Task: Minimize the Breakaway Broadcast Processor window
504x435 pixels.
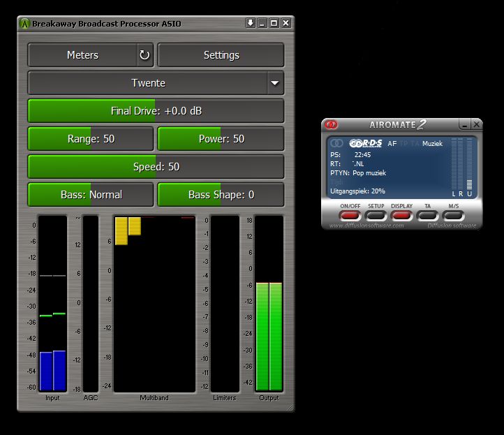Action: pyautogui.click(x=262, y=23)
